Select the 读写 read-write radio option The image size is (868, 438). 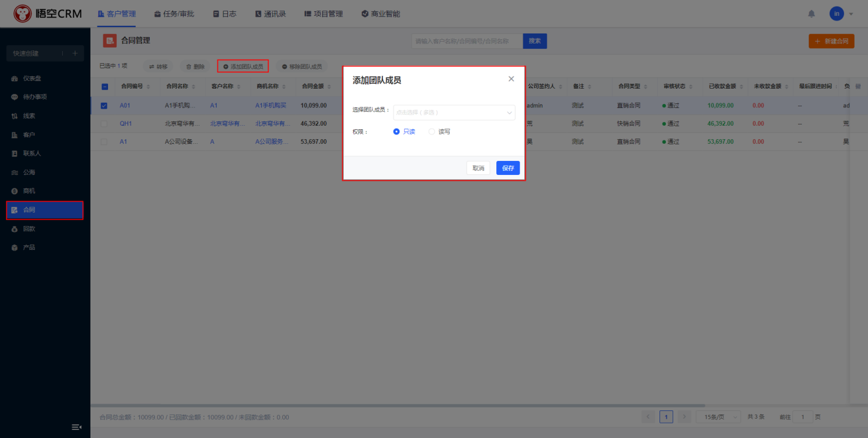(x=432, y=132)
